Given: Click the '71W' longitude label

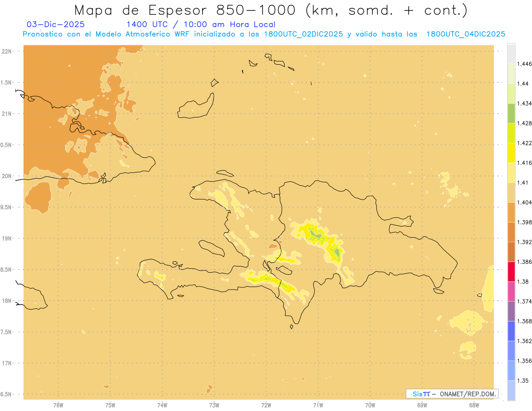Looking at the screenshot, I should tap(318, 405).
